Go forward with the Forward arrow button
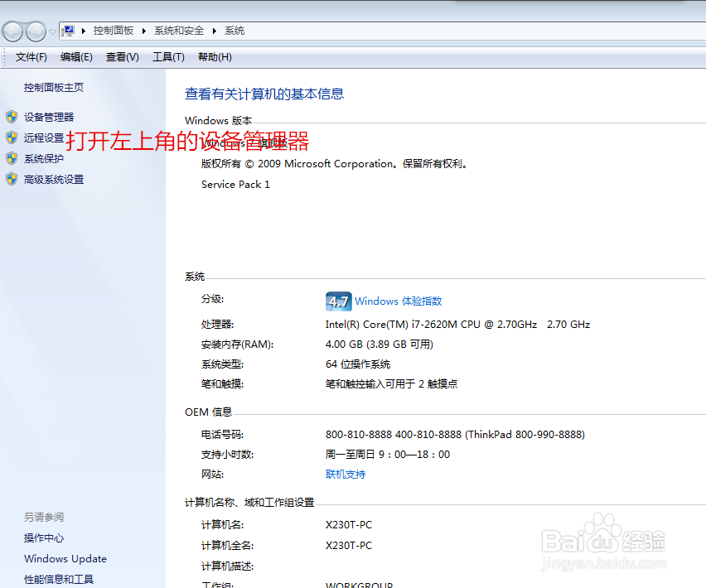 [36, 32]
